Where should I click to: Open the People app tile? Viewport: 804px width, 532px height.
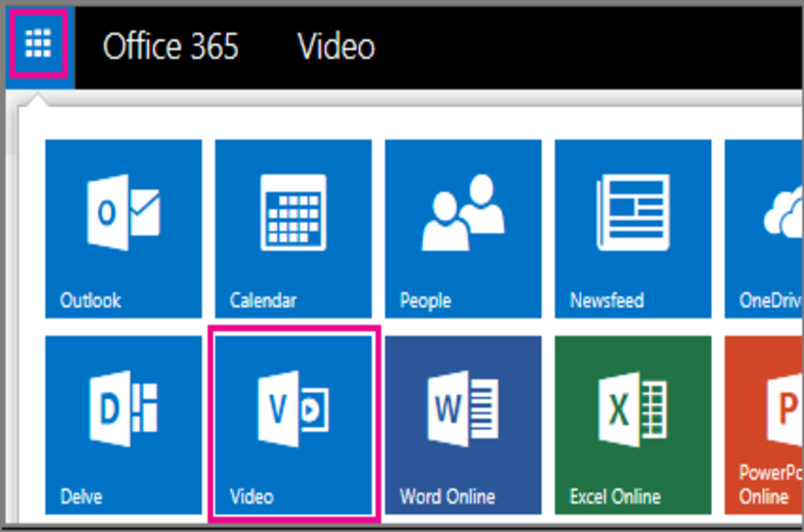click(463, 228)
